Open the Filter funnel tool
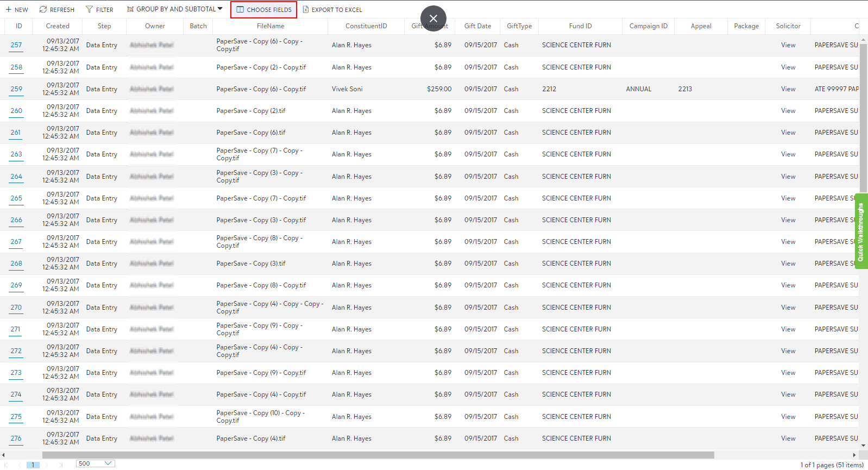 tap(89, 10)
